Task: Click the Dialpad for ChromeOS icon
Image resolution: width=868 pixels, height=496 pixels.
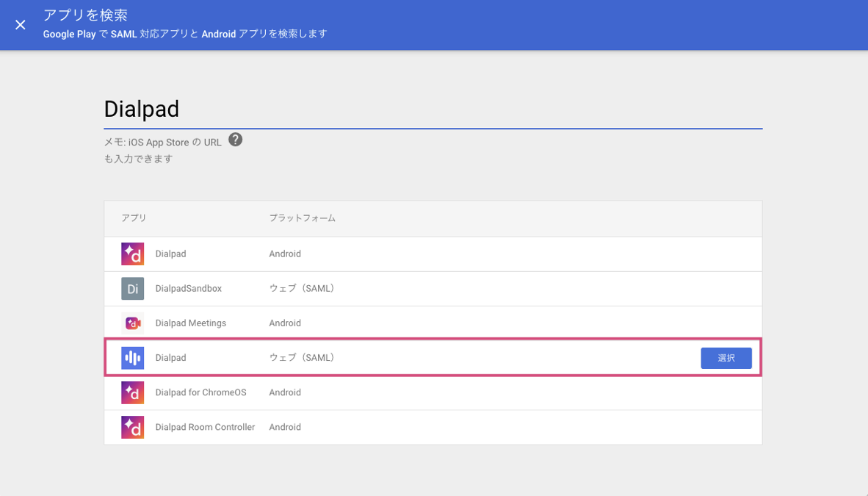Action: click(133, 392)
